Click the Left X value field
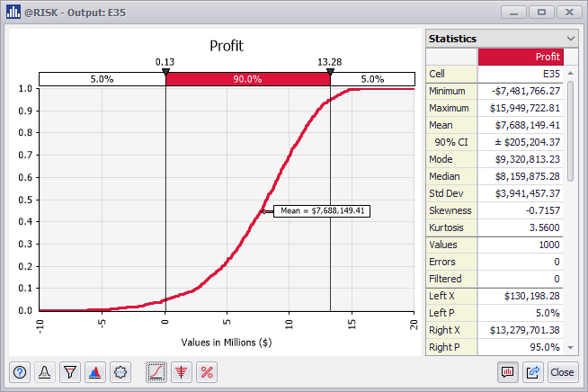588x392 pixels. point(521,296)
